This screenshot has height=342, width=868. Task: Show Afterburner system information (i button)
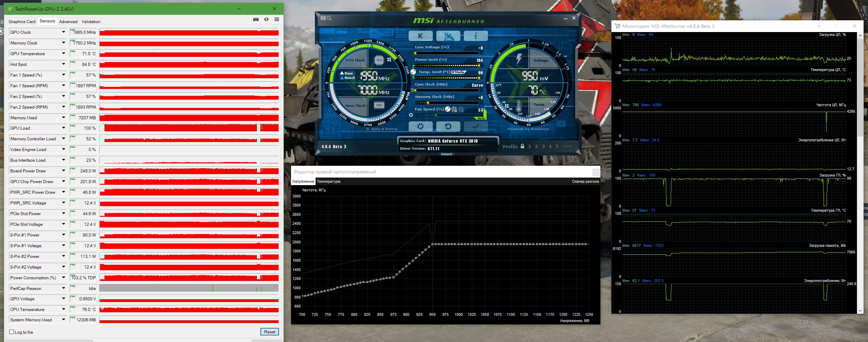476,36
